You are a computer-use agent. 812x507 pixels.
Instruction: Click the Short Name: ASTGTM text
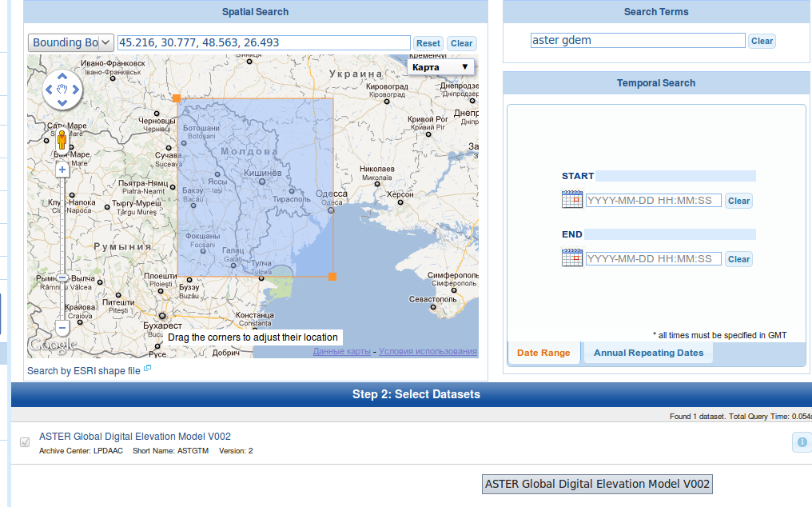[170, 451]
